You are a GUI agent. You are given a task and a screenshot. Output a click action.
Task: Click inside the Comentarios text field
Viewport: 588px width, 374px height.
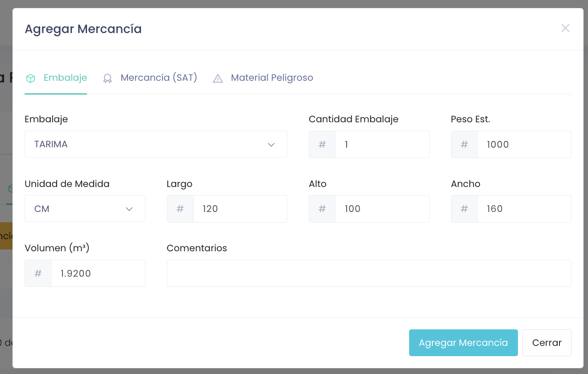[x=369, y=273]
